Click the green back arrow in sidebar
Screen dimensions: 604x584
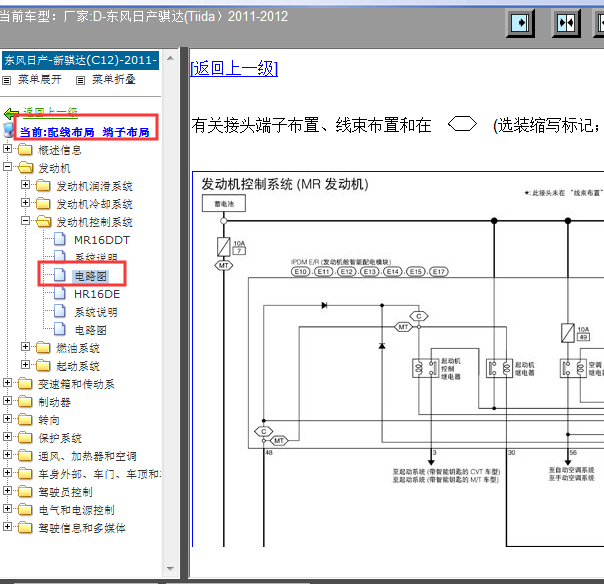11,114
